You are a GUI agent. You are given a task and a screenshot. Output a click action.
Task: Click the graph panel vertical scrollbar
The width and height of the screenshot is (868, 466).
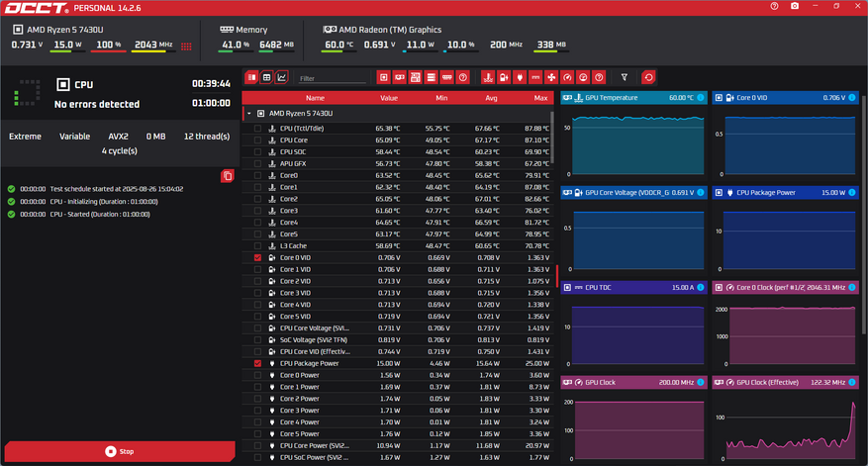[x=864, y=213]
